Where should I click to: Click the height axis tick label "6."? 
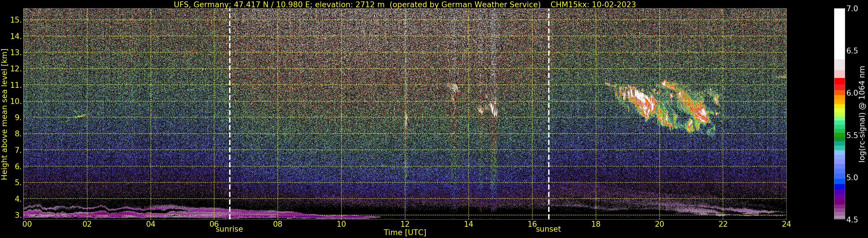pos(18,166)
